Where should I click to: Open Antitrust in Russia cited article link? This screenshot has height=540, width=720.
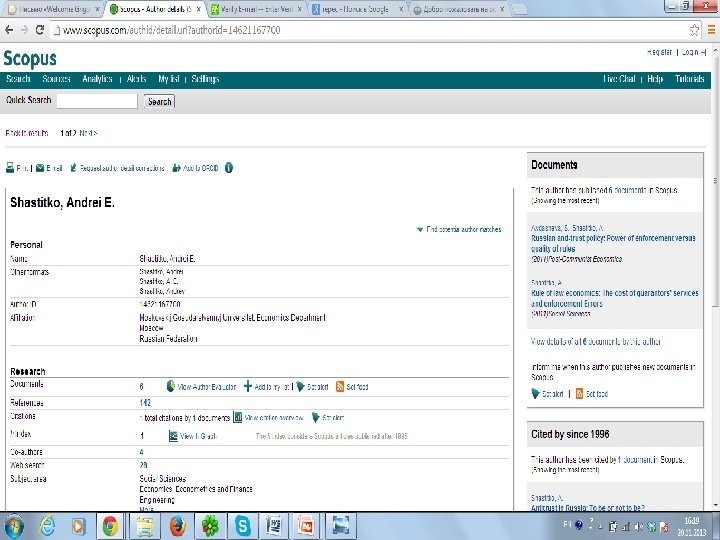tap(588, 508)
